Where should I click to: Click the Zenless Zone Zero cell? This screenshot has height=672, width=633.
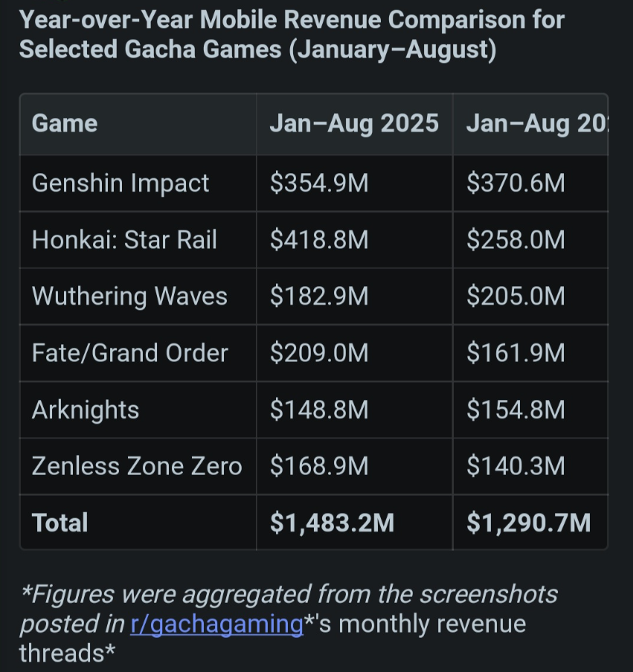click(137, 466)
